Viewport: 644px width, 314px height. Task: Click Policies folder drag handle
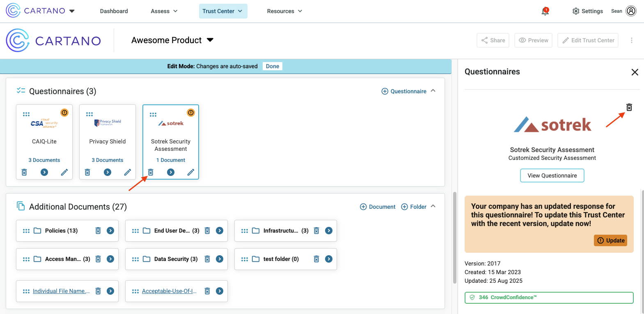coord(26,231)
